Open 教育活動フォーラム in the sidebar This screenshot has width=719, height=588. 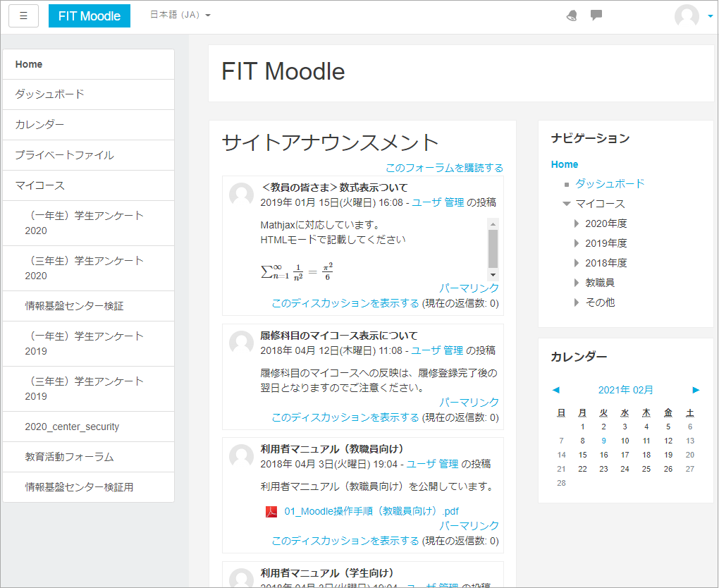pos(89,457)
